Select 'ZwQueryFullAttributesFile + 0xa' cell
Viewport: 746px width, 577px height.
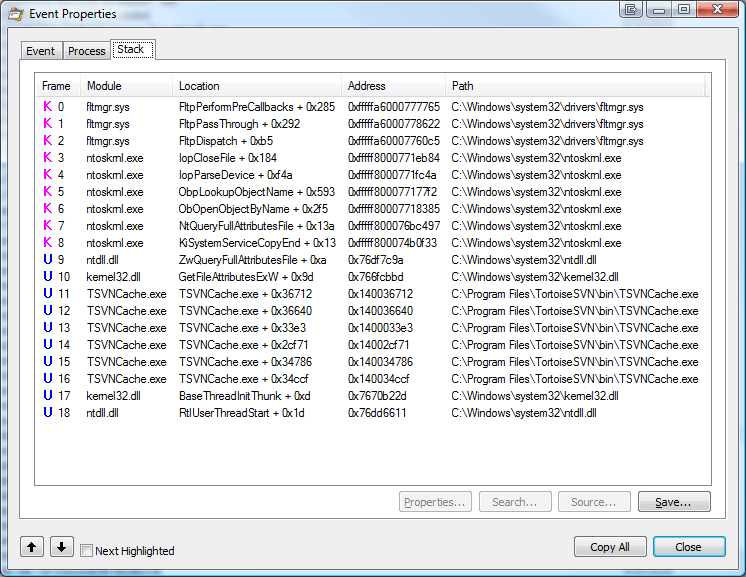point(253,260)
